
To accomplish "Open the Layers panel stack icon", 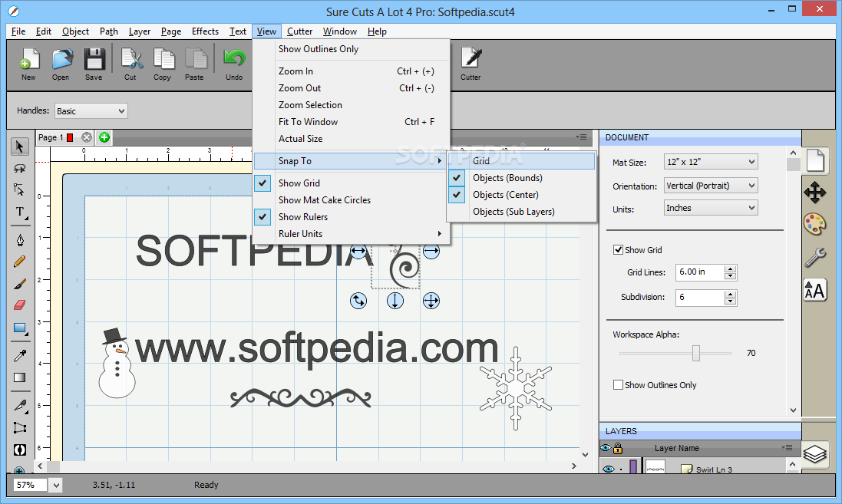I will point(814,455).
